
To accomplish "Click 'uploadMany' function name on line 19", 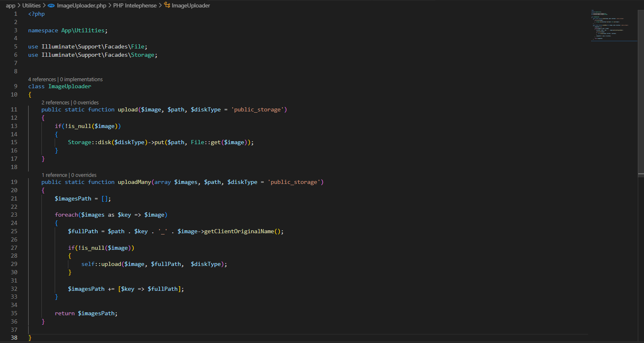I will pos(135,182).
